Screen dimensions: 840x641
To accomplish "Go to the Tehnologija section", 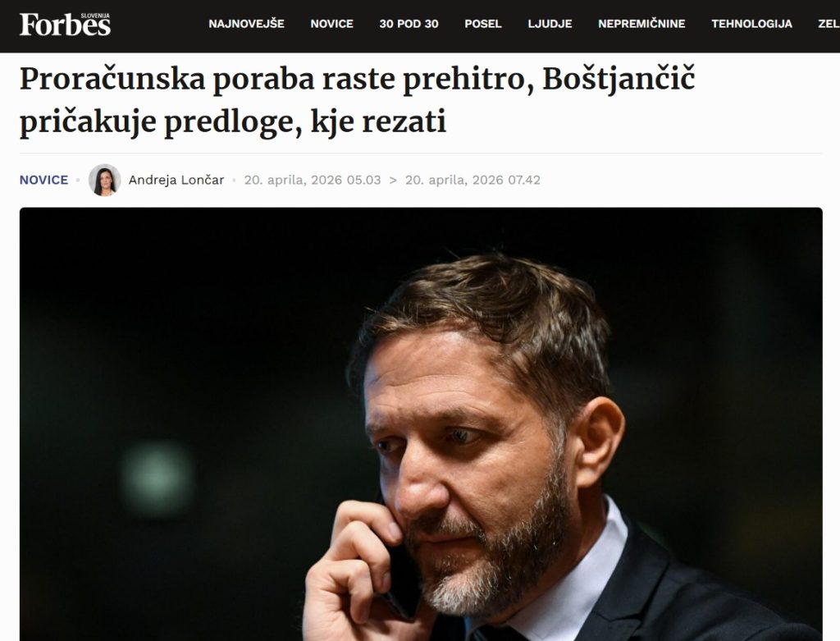I will click(751, 24).
